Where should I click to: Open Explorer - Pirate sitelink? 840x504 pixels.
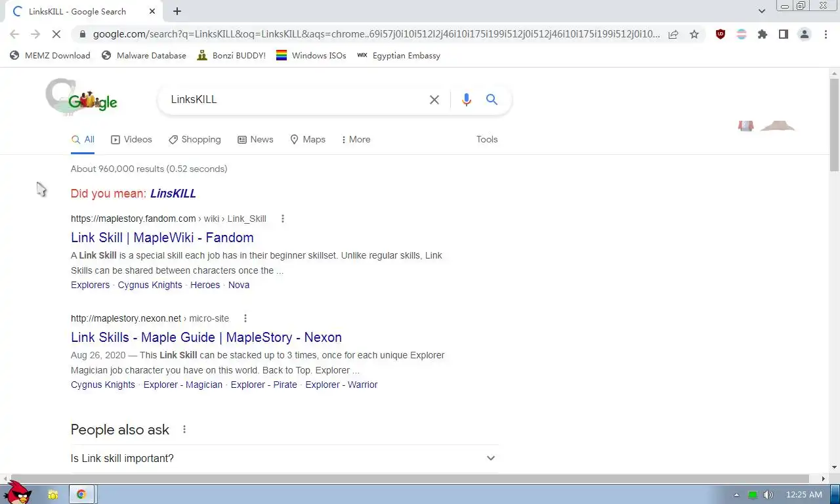(x=264, y=385)
